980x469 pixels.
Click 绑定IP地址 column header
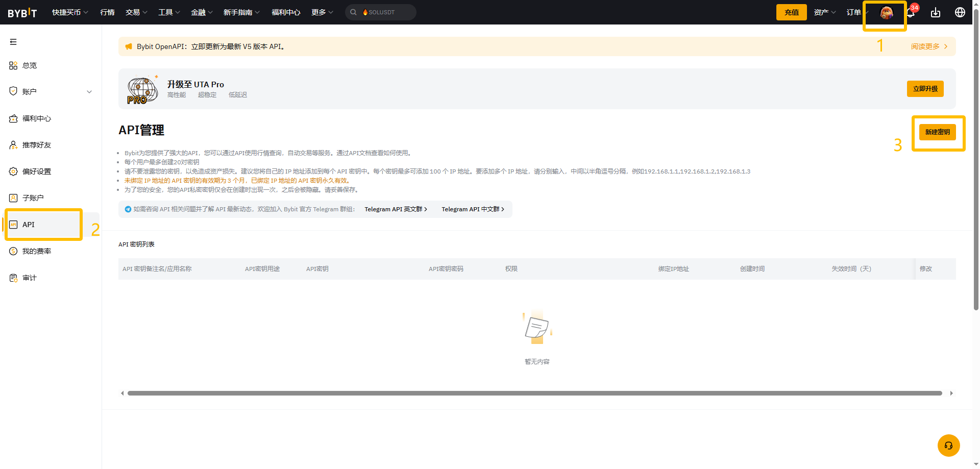(674, 269)
